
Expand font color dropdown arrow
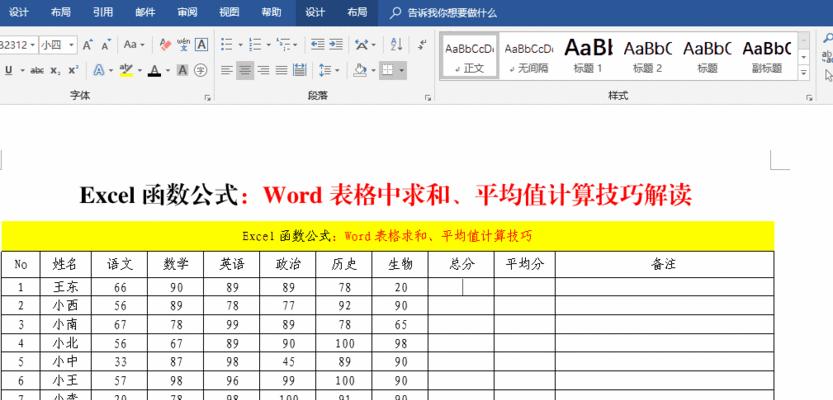(x=168, y=70)
